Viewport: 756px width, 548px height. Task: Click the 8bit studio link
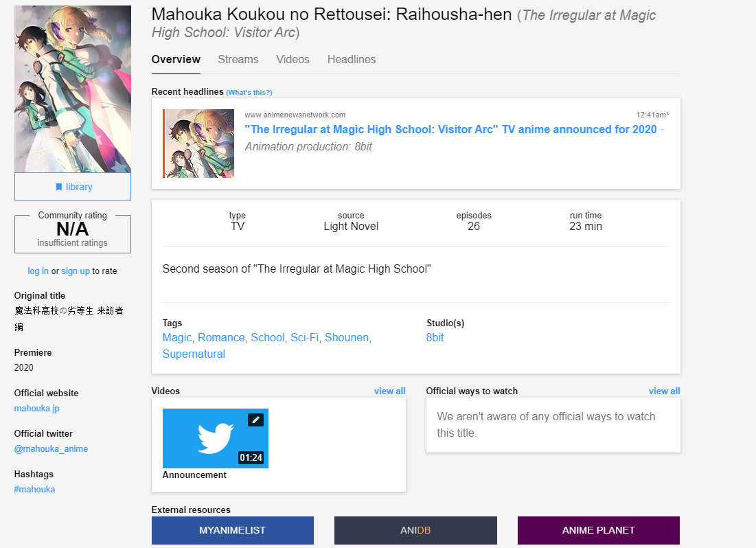coord(435,338)
